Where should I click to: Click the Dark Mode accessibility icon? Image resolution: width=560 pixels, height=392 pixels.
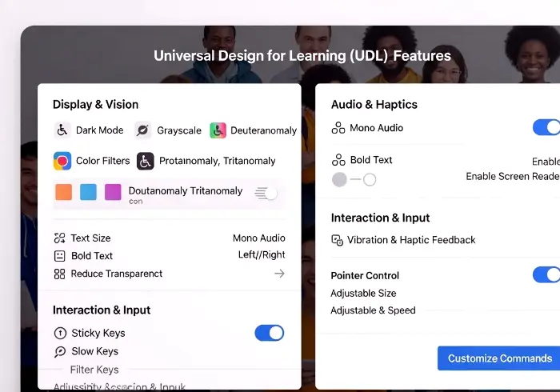[62, 130]
